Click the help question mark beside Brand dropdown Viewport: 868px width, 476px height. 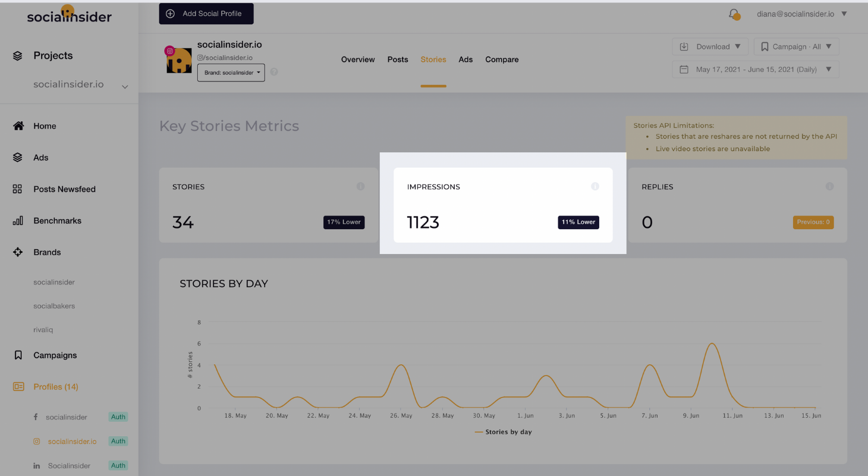pyautogui.click(x=274, y=72)
